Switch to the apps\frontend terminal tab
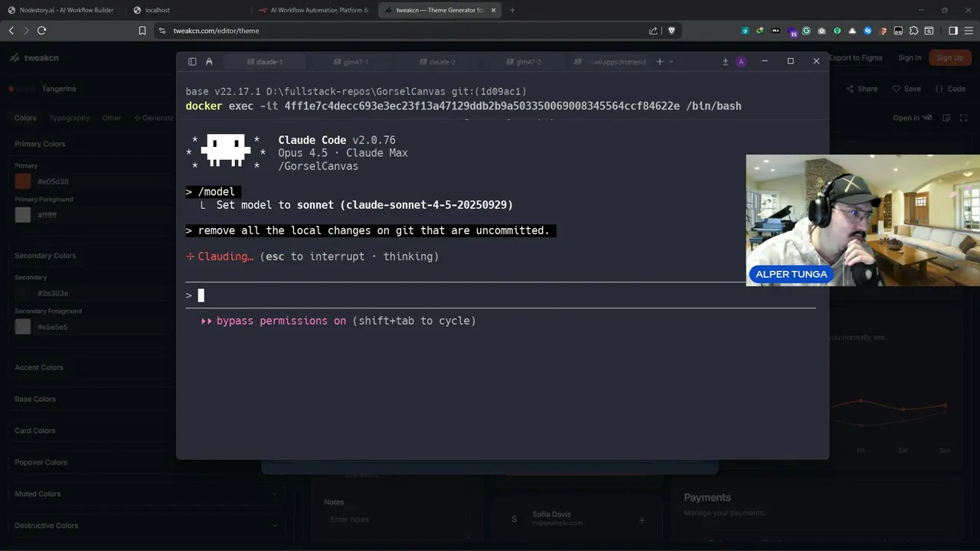Image resolution: width=980 pixels, height=551 pixels. 611,62
